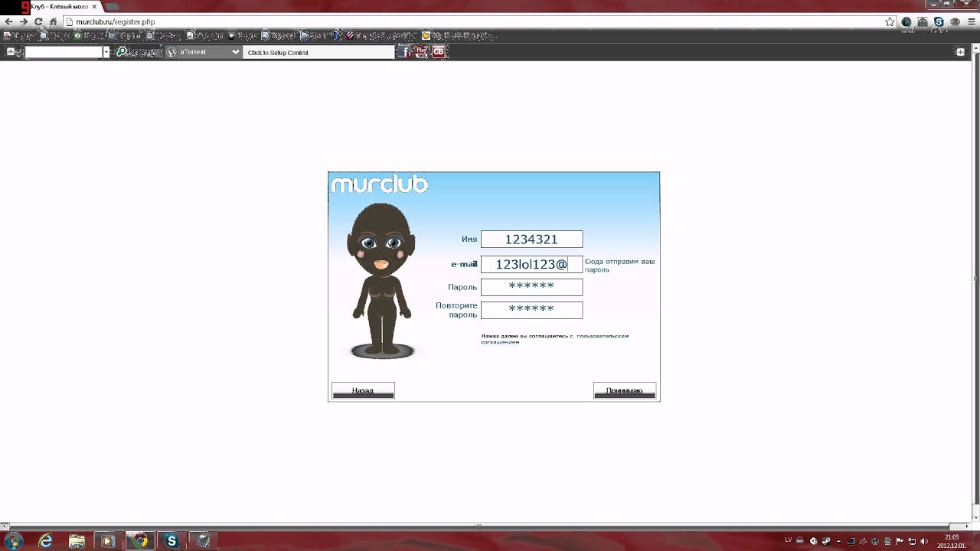980x551 pixels.
Task: Click the volume speaker tray icon
Action: (924, 541)
